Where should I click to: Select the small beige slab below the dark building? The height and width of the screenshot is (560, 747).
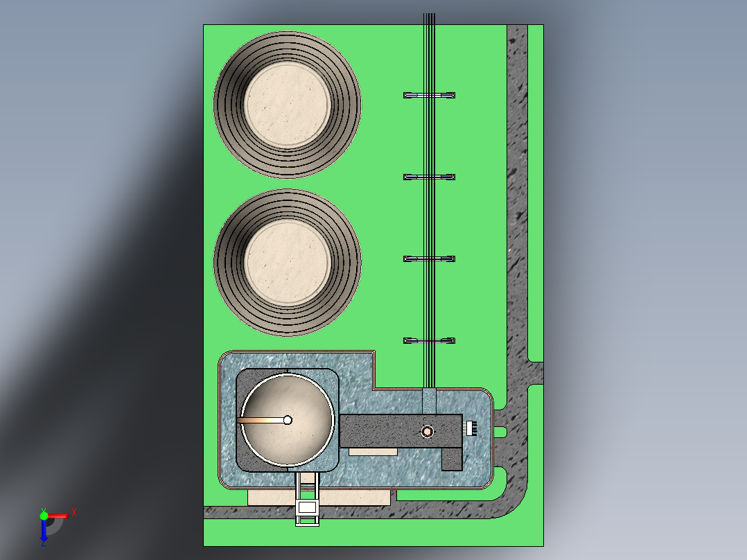tap(373, 452)
